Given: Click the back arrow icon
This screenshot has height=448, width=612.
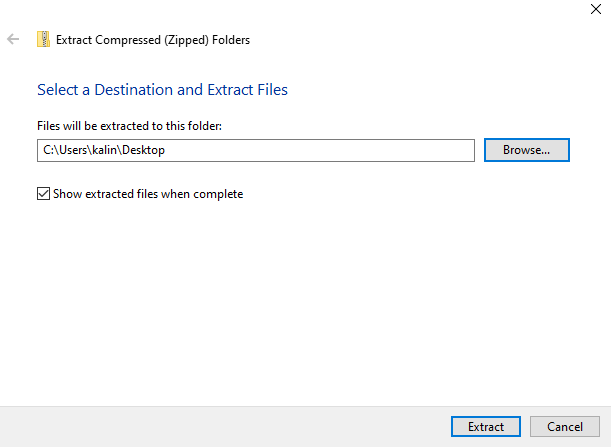Looking at the screenshot, I should tap(13, 40).
